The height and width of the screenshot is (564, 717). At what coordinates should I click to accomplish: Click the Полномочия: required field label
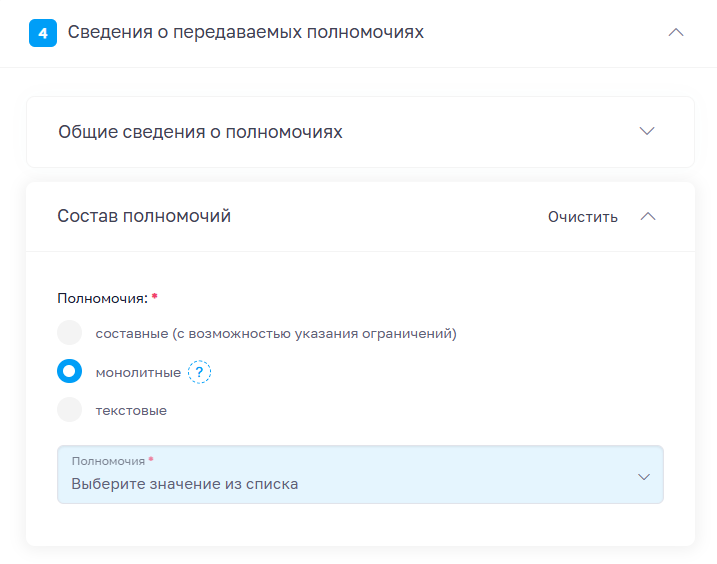tap(102, 299)
